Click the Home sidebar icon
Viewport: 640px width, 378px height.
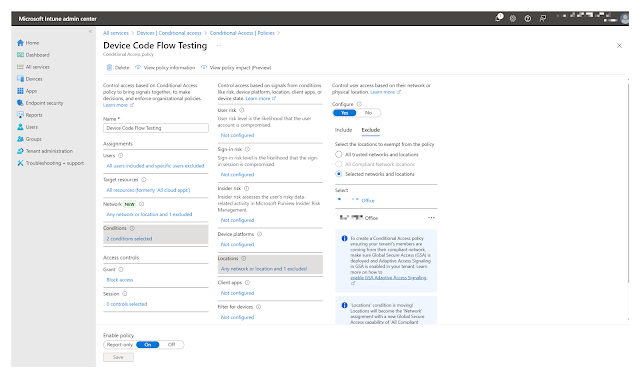click(x=20, y=42)
